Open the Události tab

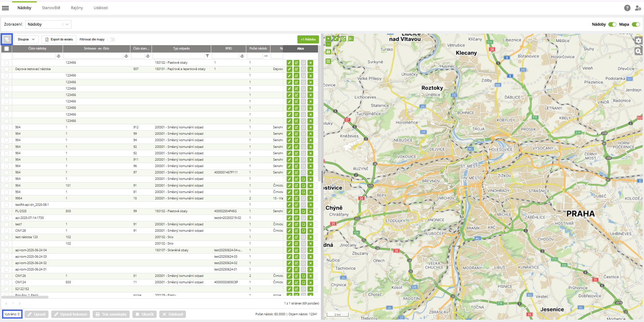coord(101,8)
